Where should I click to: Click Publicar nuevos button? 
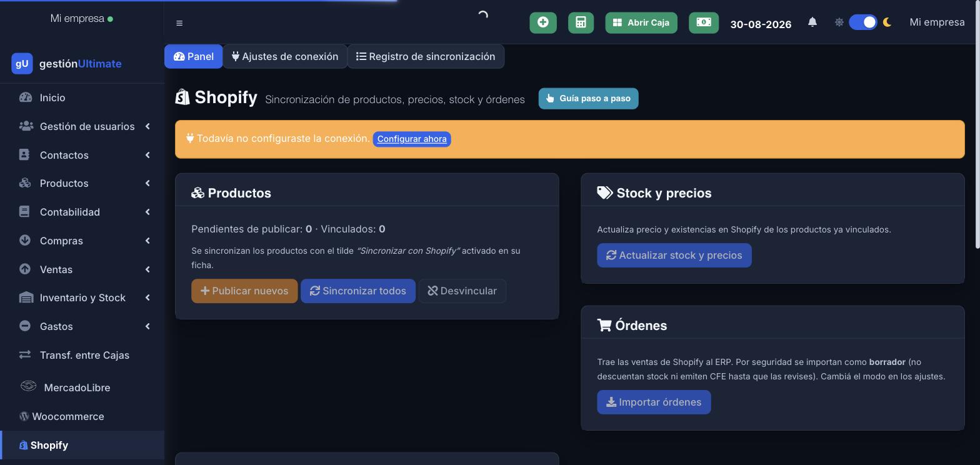244,291
